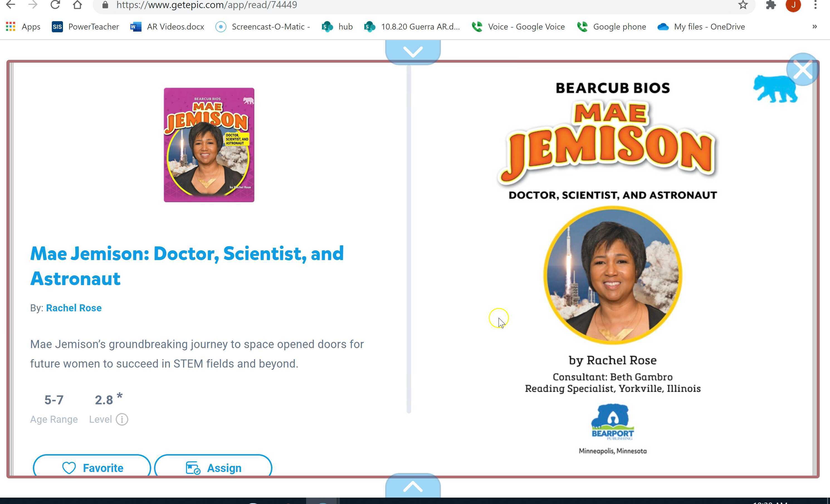Click the browser back arrow
Screen dimensions: 830x504
(11, 5)
